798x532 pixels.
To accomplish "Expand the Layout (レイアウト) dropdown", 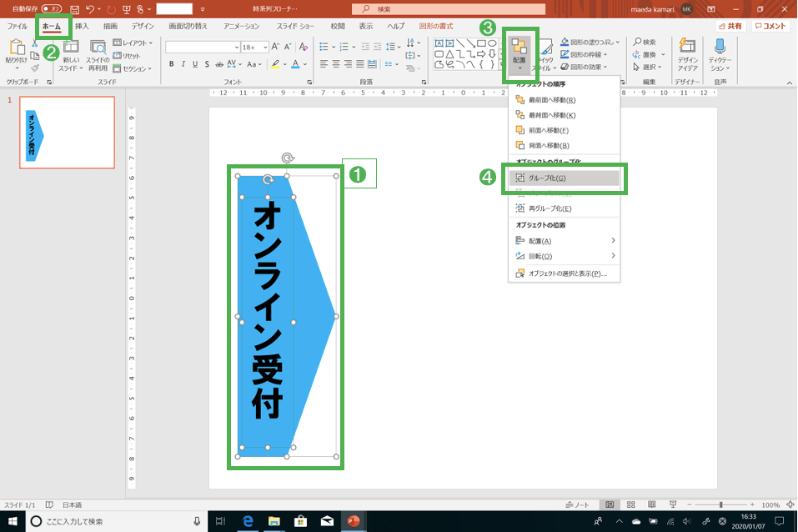I will coord(133,43).
